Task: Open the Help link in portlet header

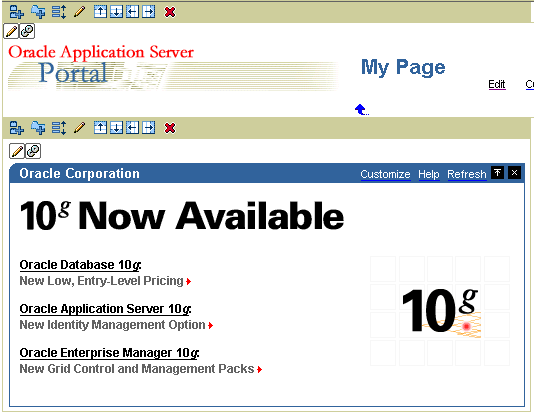Action: click(428, 174)
